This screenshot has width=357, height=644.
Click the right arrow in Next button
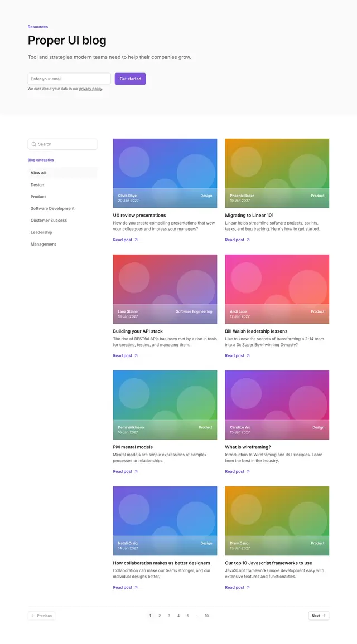coord(324,616)
